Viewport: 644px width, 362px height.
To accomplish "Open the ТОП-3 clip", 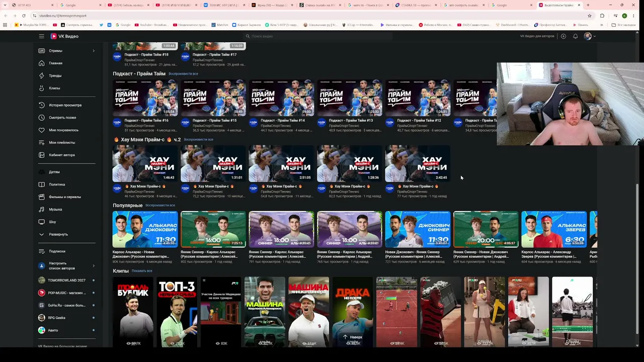I will pos(177,312).
